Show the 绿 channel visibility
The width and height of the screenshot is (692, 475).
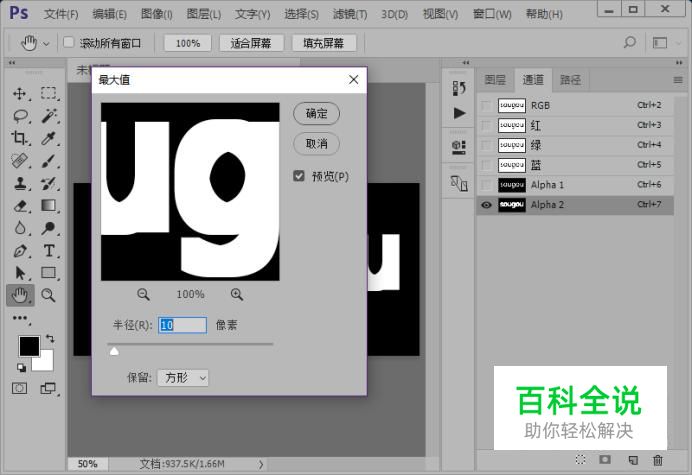click(x=486, y=145)
